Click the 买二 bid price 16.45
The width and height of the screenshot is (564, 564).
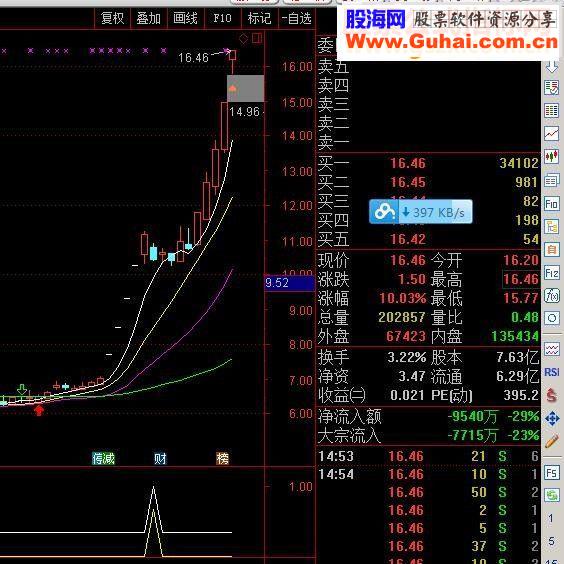click(408, 182)
